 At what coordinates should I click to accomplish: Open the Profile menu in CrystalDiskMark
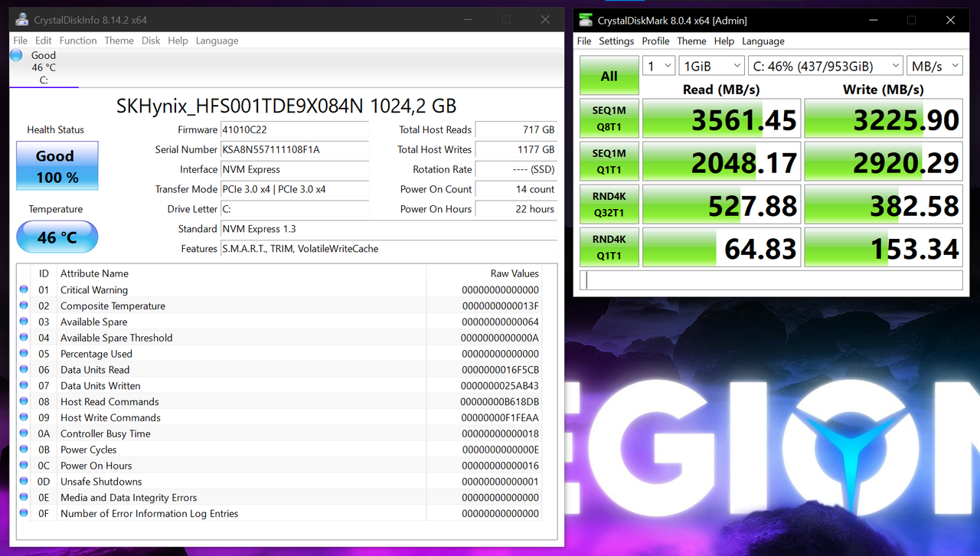coord(655,41)
